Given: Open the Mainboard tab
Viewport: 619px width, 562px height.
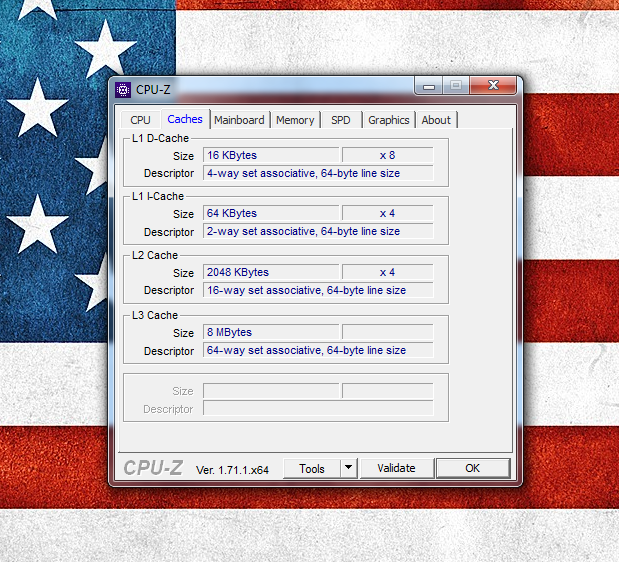Looking at the screenshot, I should [x=239, y=120].
